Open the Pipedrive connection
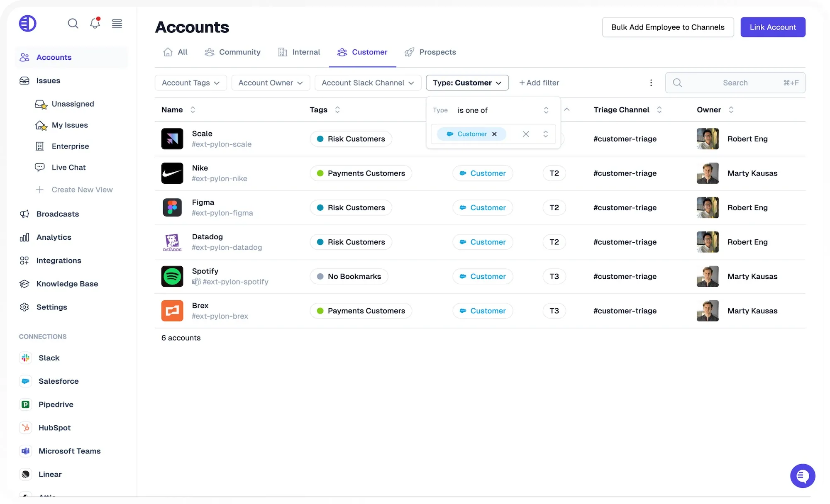Screen dimensions: 830x504 click(x=46, y=404)
